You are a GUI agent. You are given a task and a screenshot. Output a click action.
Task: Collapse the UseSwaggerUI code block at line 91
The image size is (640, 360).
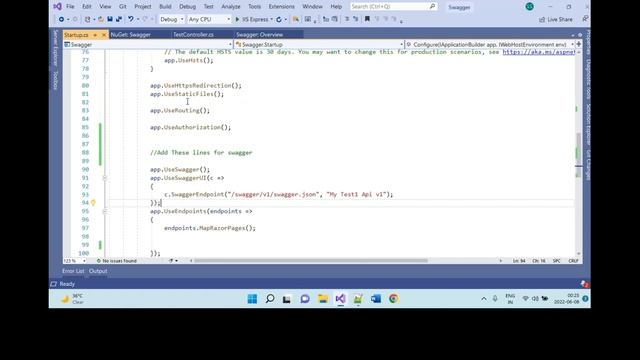coord(104,178)
